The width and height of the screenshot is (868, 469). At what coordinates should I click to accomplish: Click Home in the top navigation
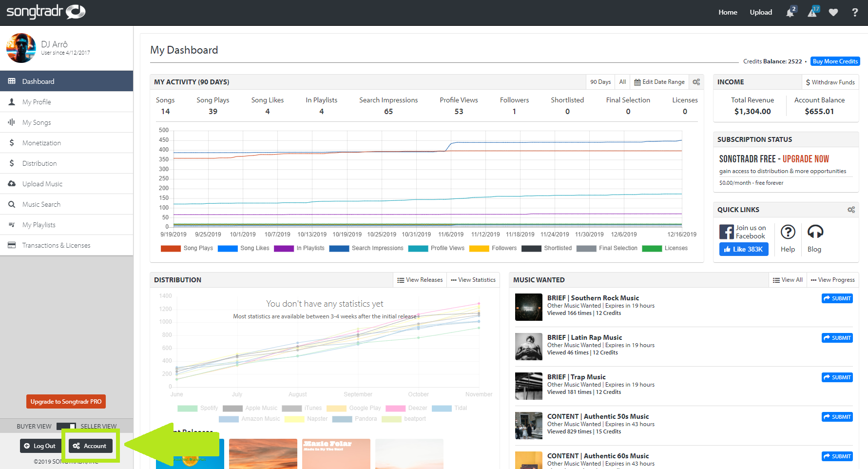pyautogui.click(x=728, y=12)
